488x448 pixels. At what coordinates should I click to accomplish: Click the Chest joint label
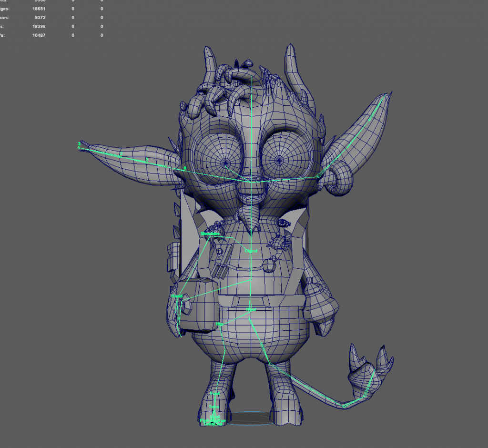pyautogui.click(x=251, y=251)
